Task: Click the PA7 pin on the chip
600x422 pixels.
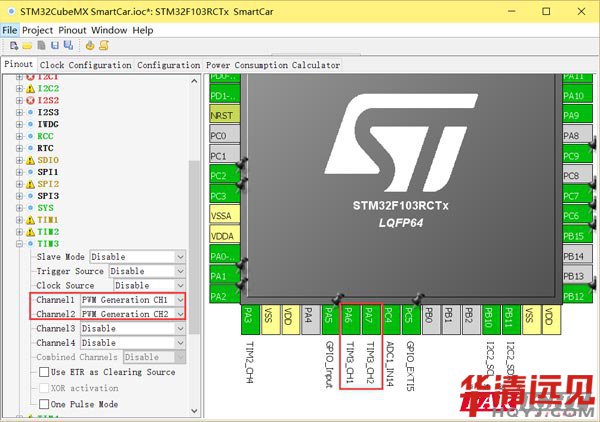Action: point(370,319)
